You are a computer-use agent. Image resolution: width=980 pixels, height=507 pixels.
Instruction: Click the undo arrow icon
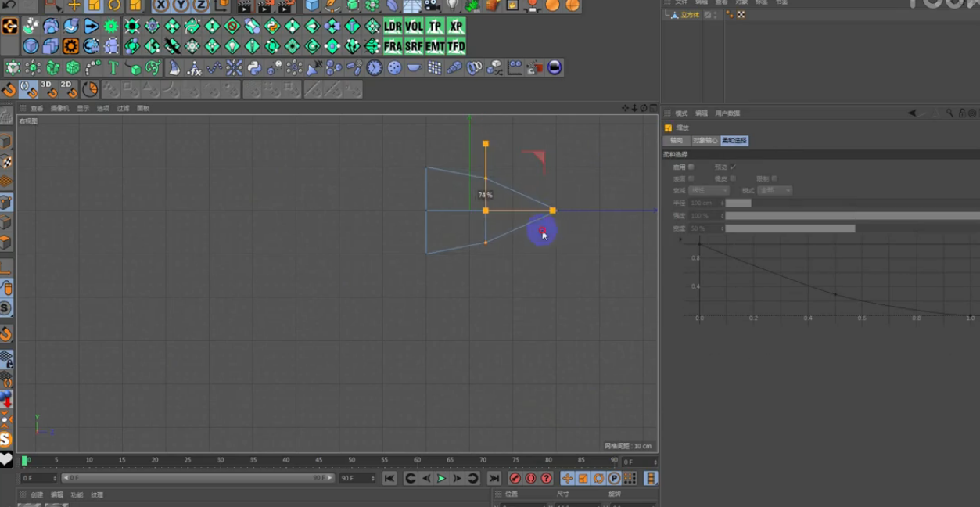coord(9,5)
